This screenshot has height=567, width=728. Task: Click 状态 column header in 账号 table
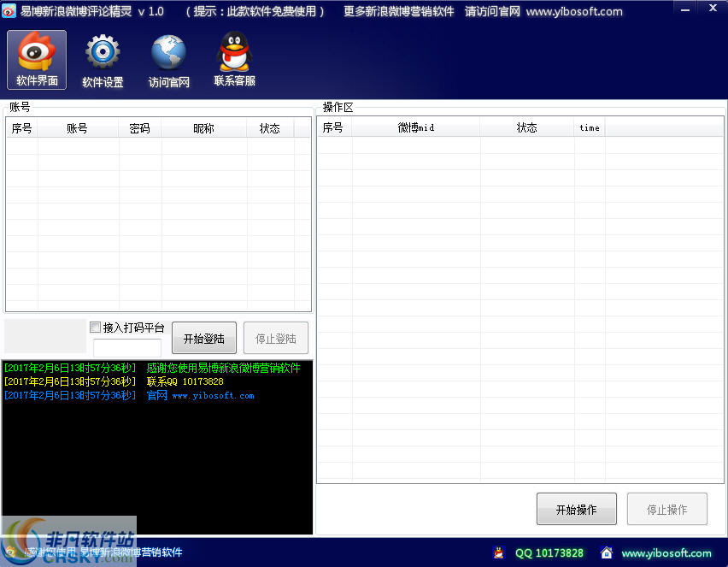270,128
